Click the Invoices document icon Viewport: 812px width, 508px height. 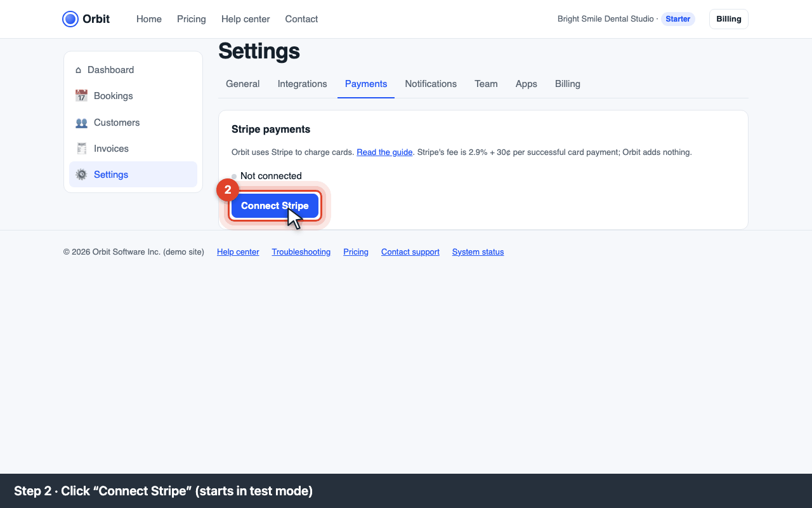(81, 149)
